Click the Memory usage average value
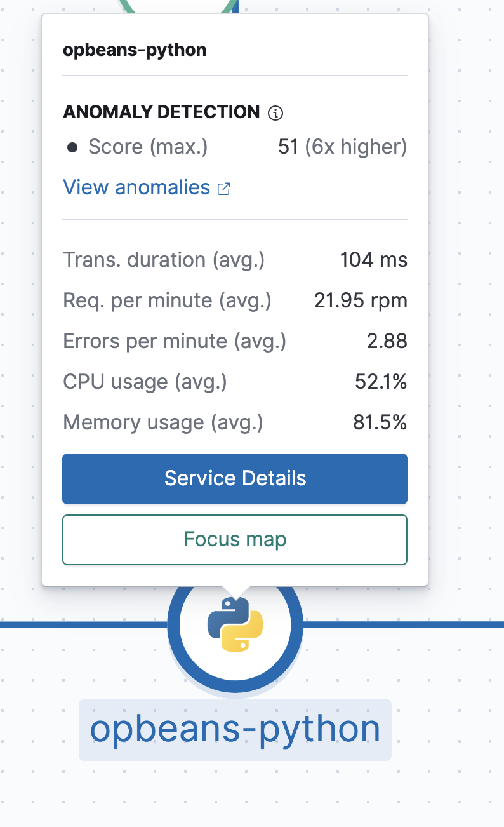Viewport: 504px width, 827px height. coord(380,422)
